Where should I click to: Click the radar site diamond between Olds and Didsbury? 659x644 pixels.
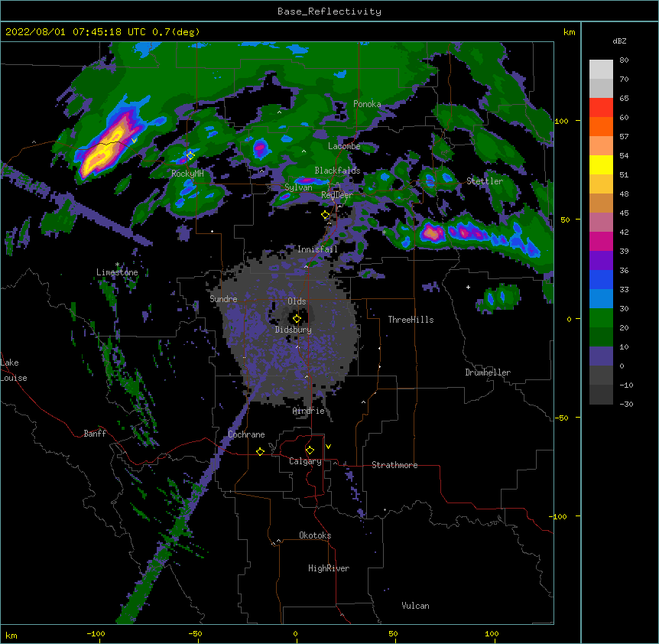point(297,319)
